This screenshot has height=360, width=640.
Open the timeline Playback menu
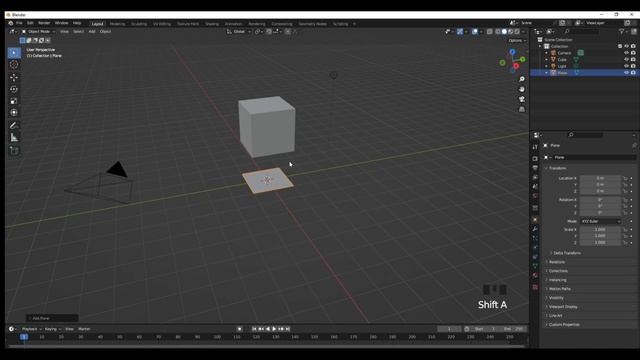31,329
